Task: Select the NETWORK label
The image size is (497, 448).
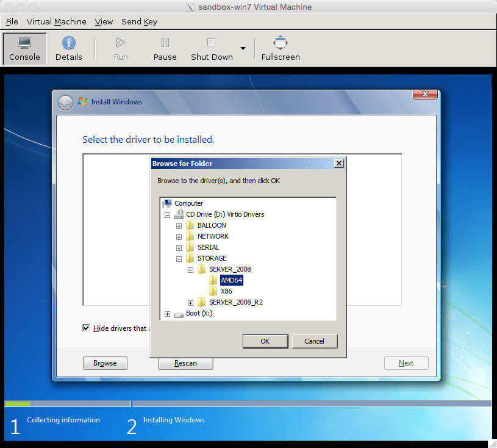Action: pos(213,236)
